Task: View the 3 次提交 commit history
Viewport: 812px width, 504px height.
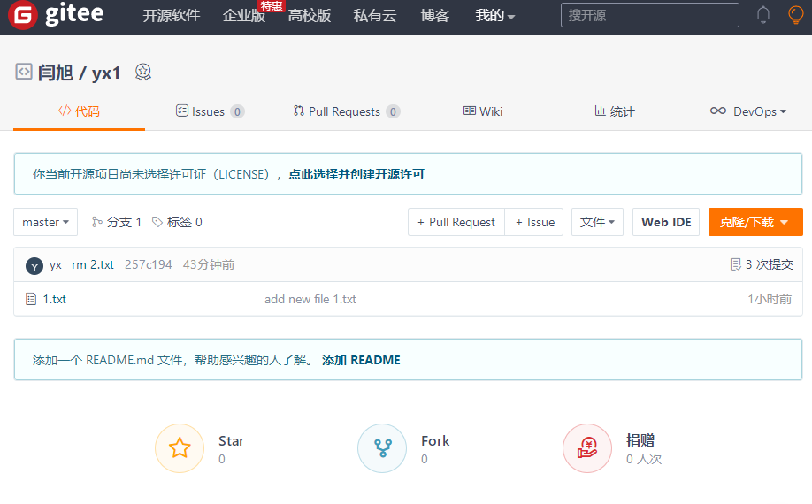Action: 769,264
